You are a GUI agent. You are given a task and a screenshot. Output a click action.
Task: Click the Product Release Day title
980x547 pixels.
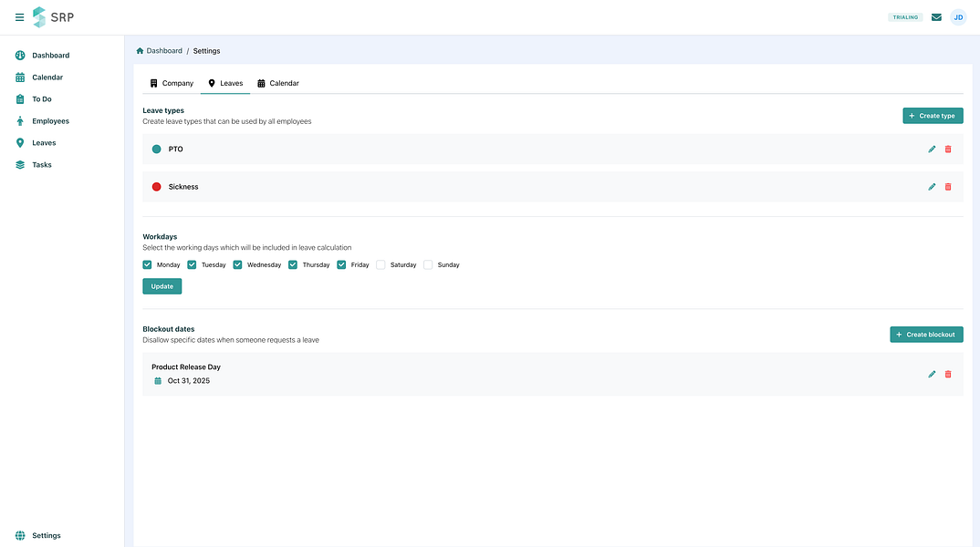pyautogui.click(x=186, y=367)
